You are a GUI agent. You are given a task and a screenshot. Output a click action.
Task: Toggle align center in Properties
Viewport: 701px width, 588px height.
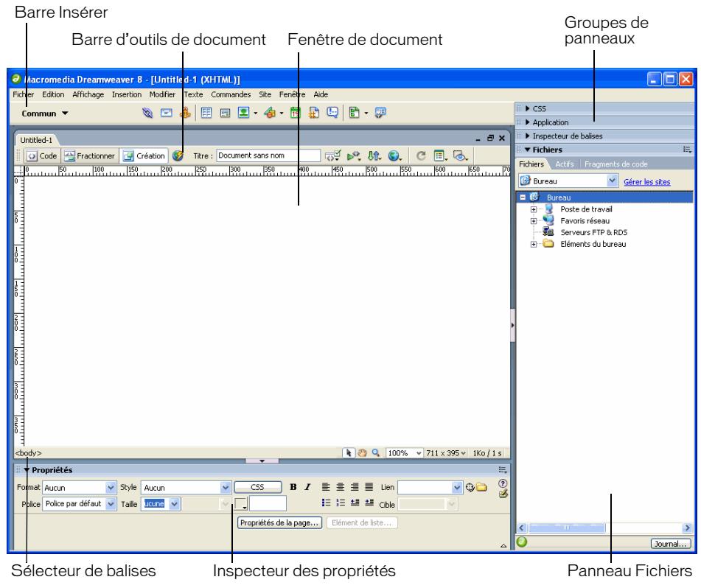341,487
